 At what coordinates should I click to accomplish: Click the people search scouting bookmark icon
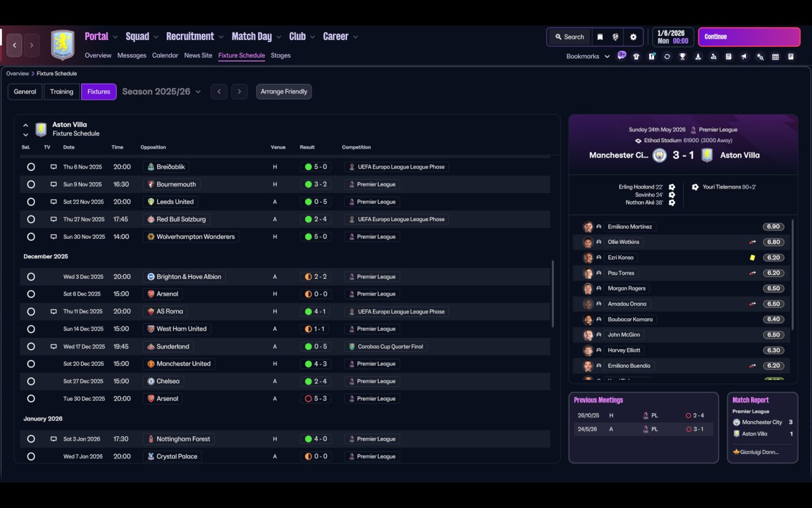click(x=714, y=57)
